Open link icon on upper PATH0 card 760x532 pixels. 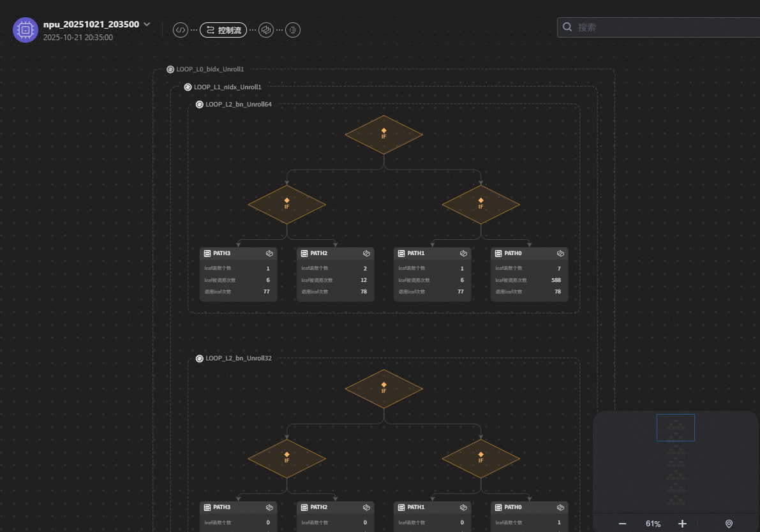pyautogui.click(x=561, y=253)
